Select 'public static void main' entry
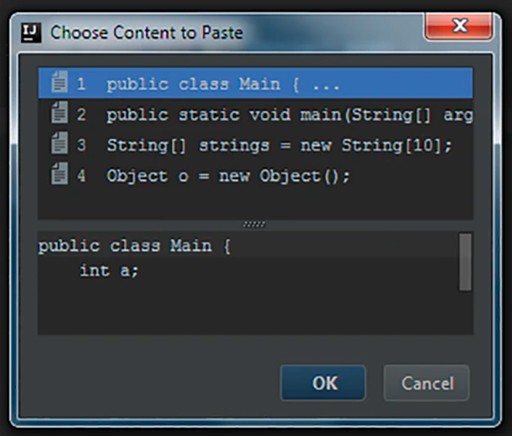Image resolution: width=512 pixels, height=436 pixels. [255, 114]
